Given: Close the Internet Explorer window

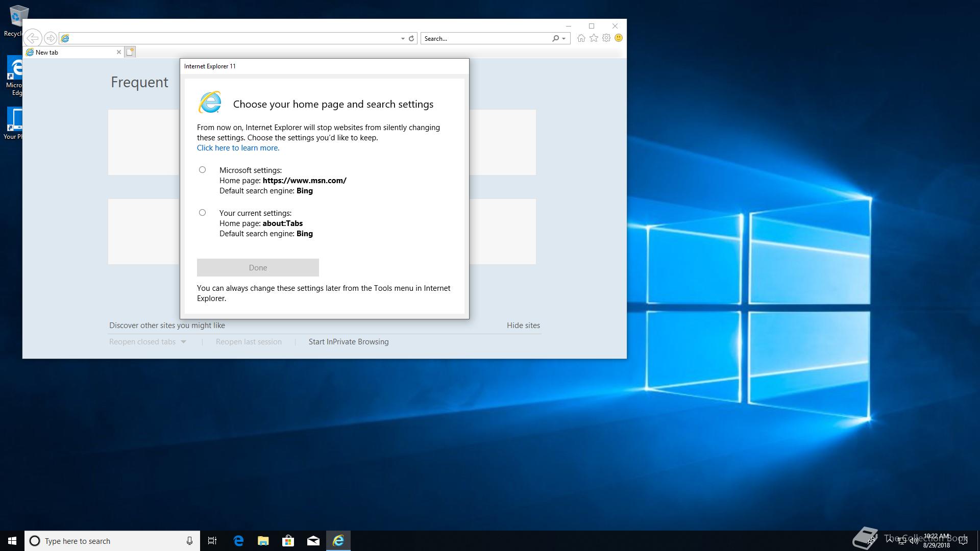Looking at the screenshot, I should [615, 26].
